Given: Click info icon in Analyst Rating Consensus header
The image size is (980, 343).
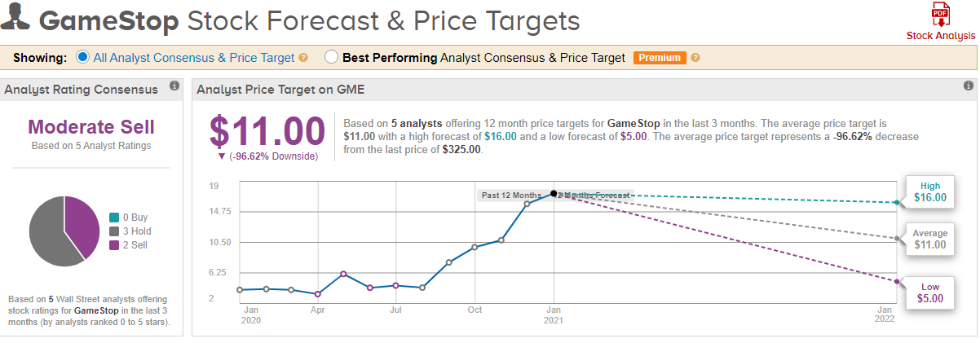Looking at the screenshot, I should click(174, 86).
